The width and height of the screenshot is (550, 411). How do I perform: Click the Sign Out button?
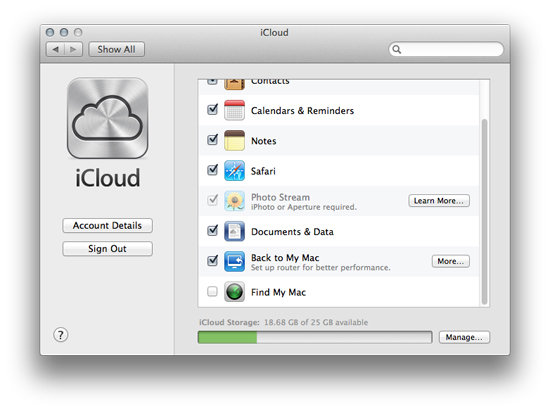107,249
